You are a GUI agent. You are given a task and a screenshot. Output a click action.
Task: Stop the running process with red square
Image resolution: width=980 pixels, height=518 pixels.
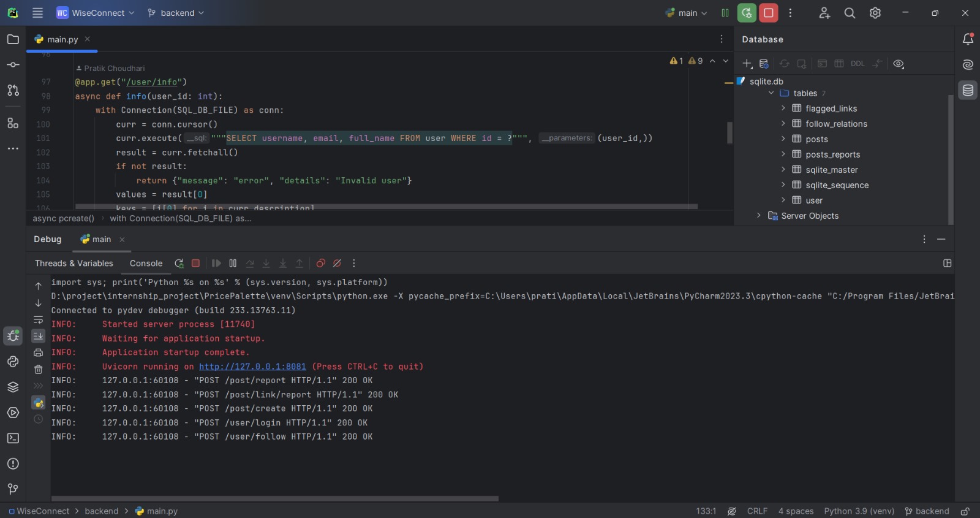click(769, 13)
